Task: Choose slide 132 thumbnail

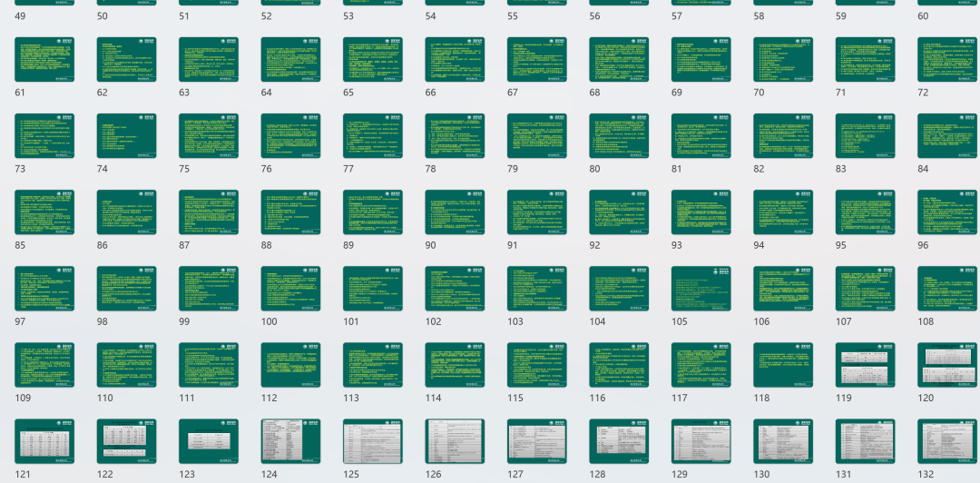Action: pos(947,441)
